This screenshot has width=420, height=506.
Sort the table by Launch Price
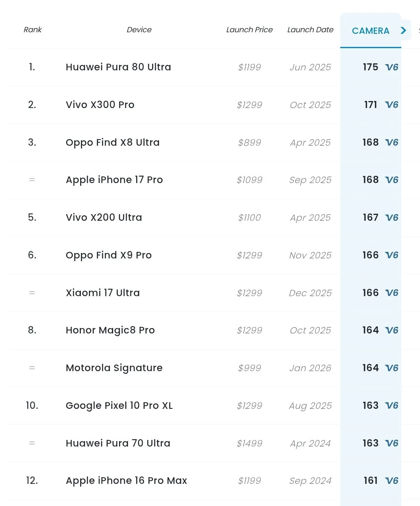click(249, 30)
